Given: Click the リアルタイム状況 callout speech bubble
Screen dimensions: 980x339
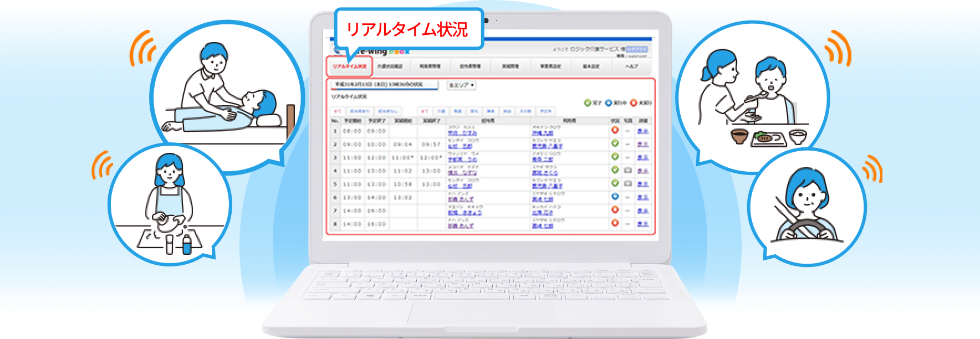Looking at the screenshot, I should [408, 29].
